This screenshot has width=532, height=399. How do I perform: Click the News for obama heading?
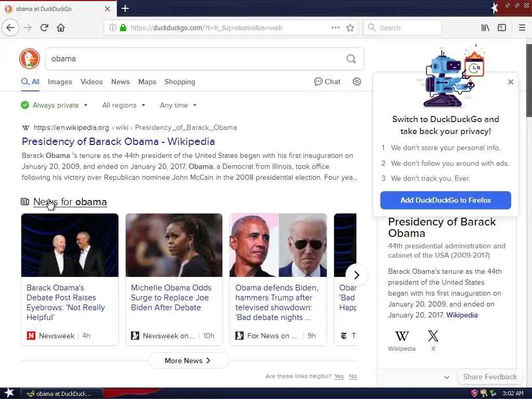point(70,202)
